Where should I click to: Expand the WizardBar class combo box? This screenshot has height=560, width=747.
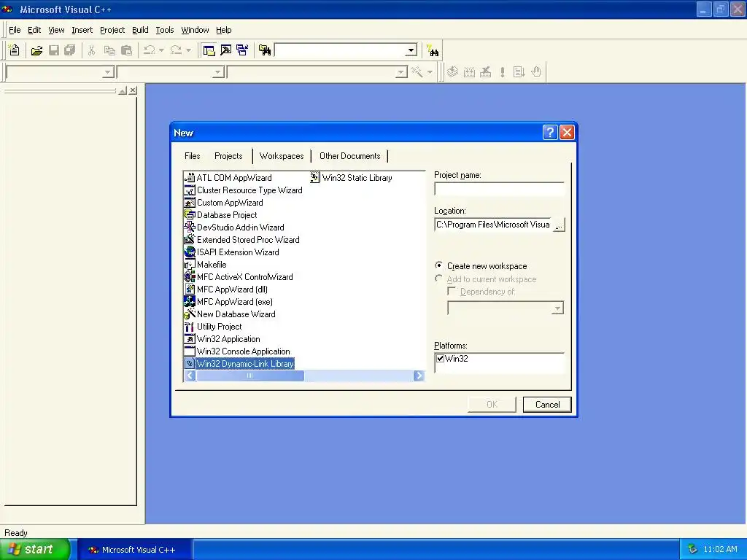[108, 72]
